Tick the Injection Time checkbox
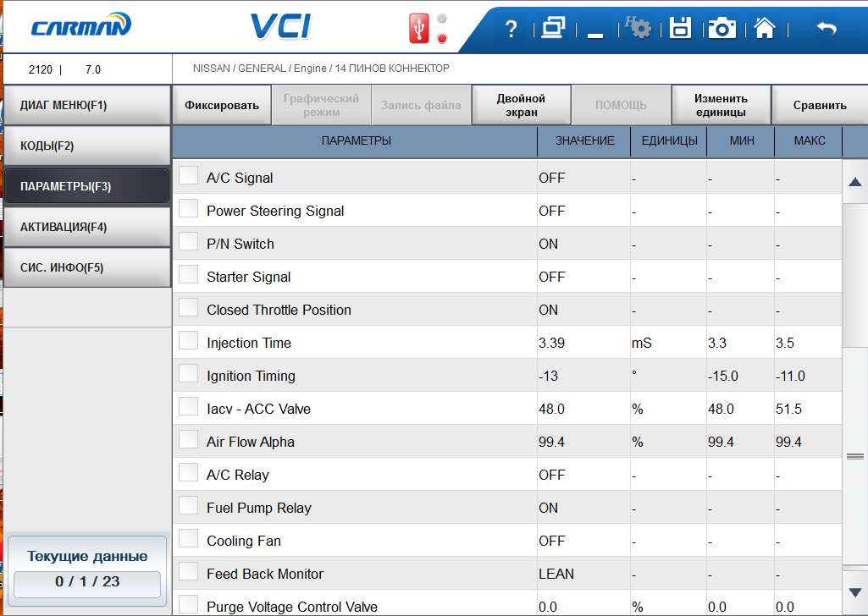The width and height of the screenshot is (868, 616). (x=188, y=340)
